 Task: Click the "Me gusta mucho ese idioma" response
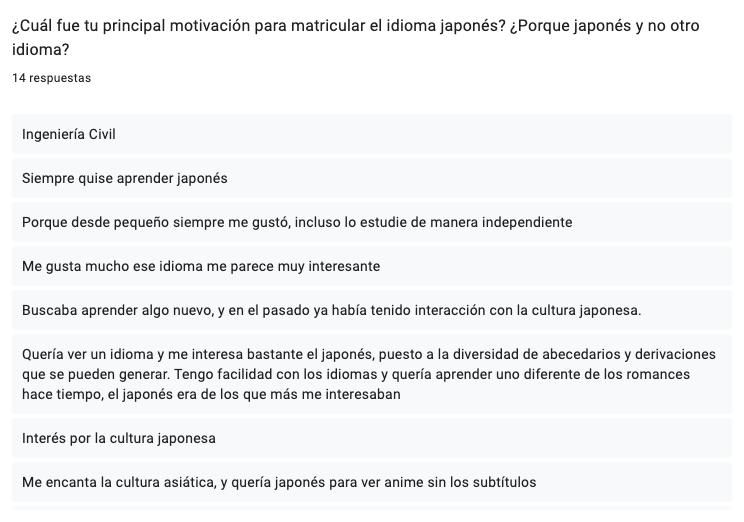(201, 266)
